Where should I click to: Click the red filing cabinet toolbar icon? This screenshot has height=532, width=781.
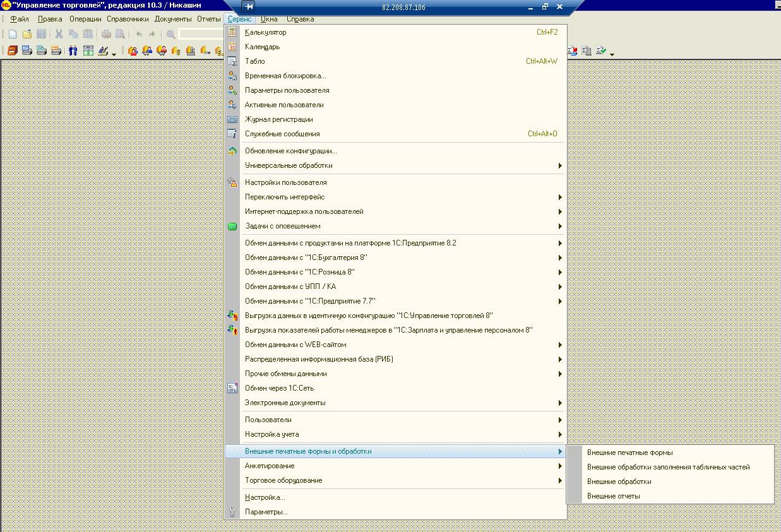point(13,50)
